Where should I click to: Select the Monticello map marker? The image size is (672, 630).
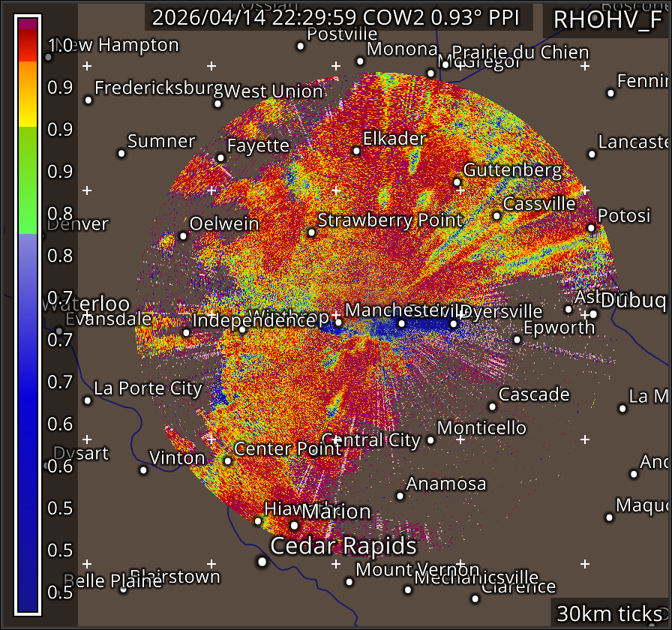[x=430, y=439]
